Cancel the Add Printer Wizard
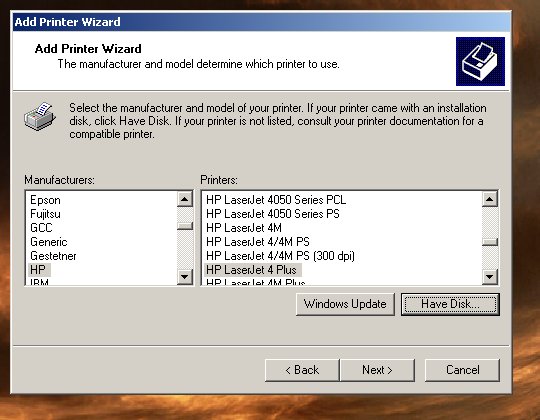 click(x=462, y=370)
